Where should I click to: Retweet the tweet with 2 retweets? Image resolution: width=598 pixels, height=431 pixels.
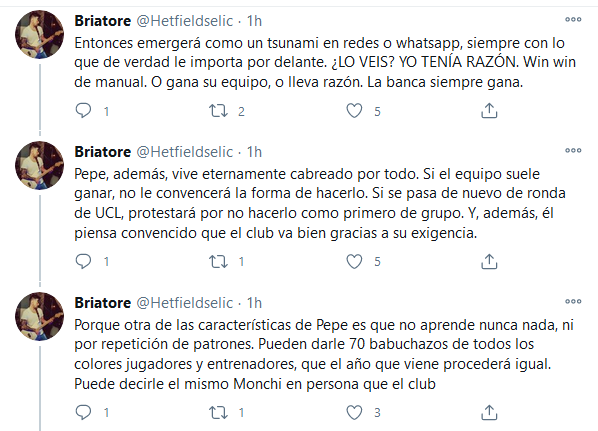pyautogui.click(x=218, y=111)
